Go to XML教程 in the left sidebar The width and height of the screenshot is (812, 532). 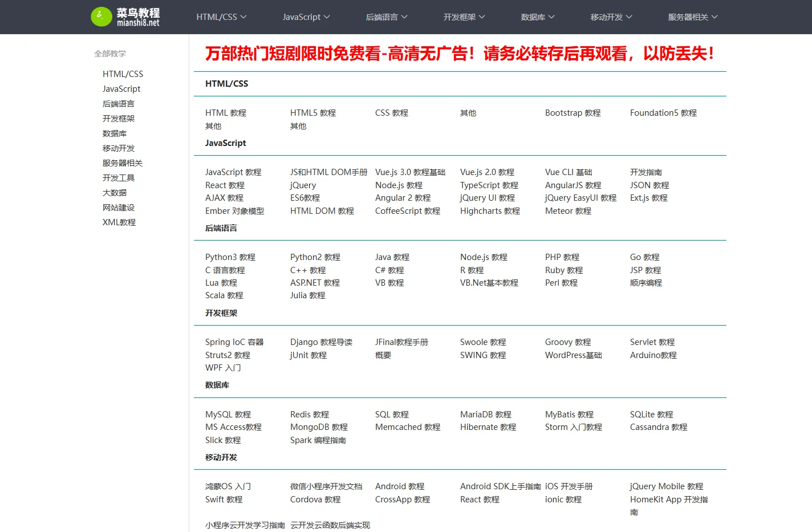[119, 222]
